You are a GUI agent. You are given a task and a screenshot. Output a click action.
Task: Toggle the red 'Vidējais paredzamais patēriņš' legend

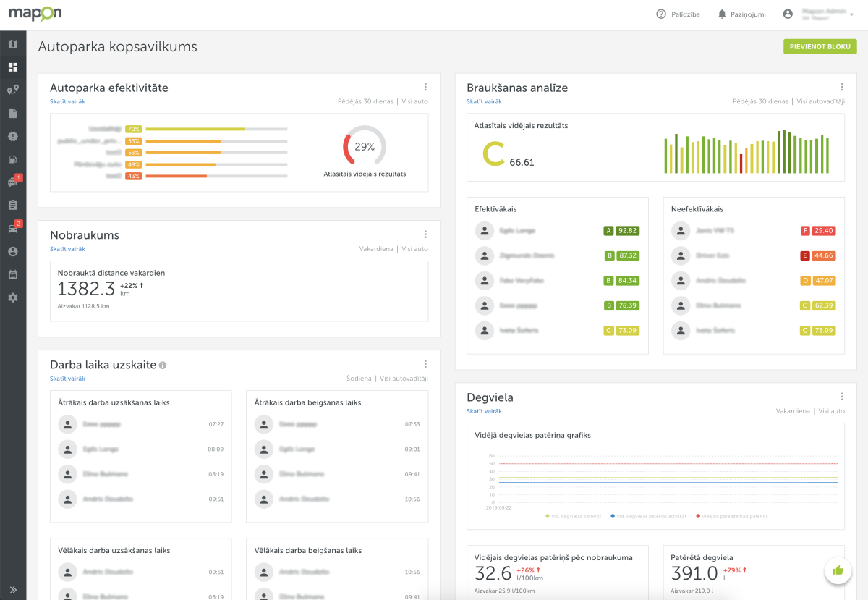tap(731, 516)
